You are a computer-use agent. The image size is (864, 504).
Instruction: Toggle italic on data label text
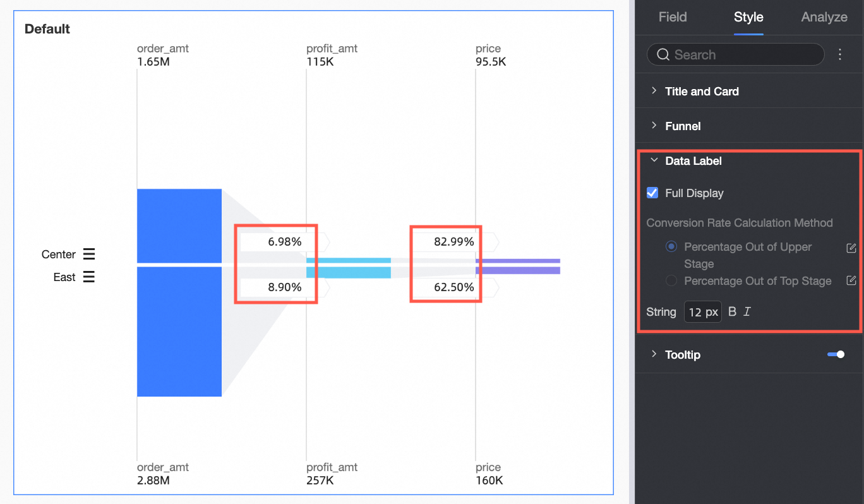coord(747,311)
